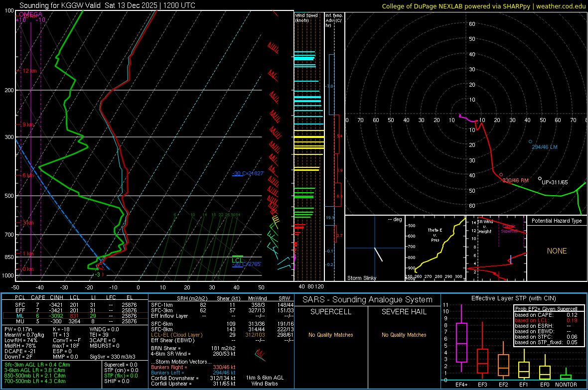
Task: Click the blue Bunkers Left = 294/46 kt line
Action: click(193, 373)
